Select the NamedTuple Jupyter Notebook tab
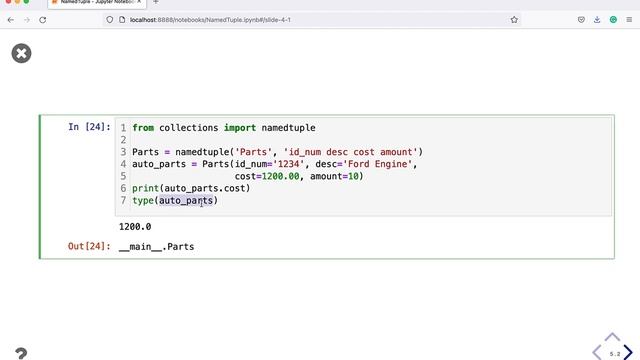 click(97, 2)
